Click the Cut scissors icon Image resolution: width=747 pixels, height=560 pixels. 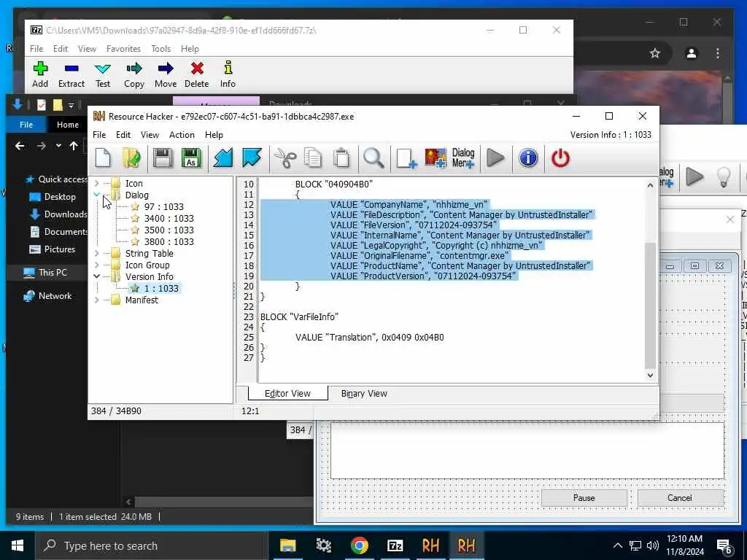pyautogui.click(x=285, y=158)
